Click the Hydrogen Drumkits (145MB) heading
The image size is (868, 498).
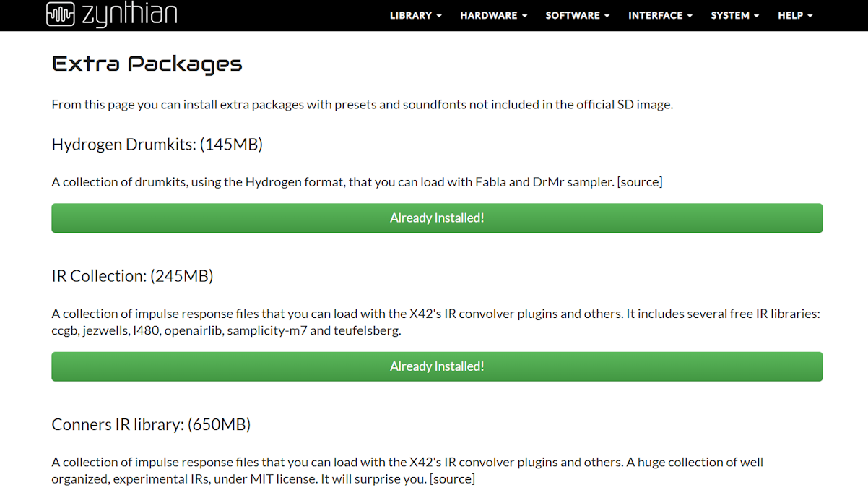point(157,145)
